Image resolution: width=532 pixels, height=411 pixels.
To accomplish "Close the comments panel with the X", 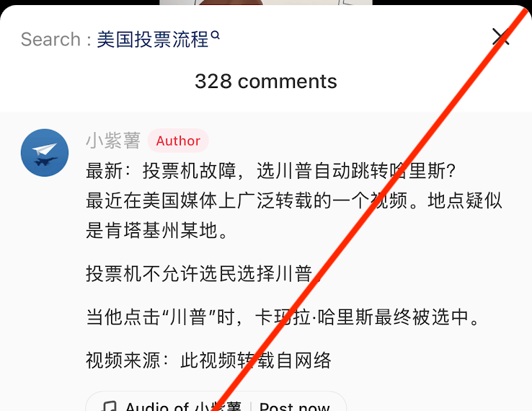I will click(500, 37).
